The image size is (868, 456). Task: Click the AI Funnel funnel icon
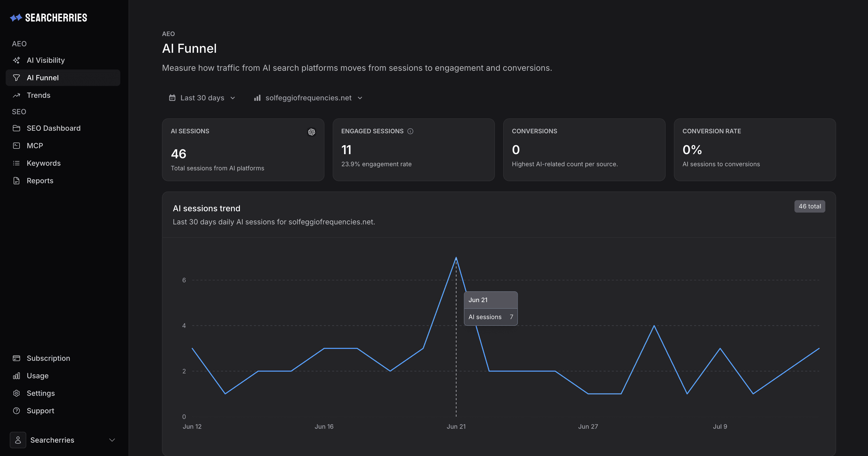(16, 78)
